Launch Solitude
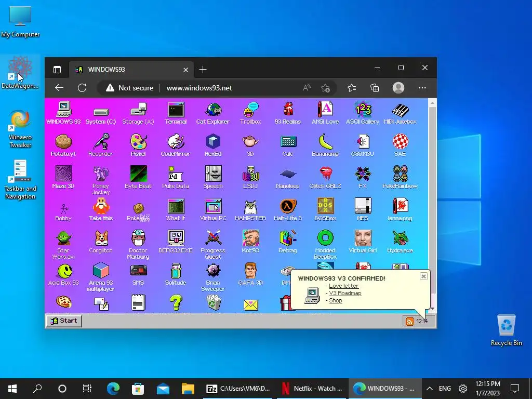The height and width of the screenshot is (399, 532). point(176,275)
